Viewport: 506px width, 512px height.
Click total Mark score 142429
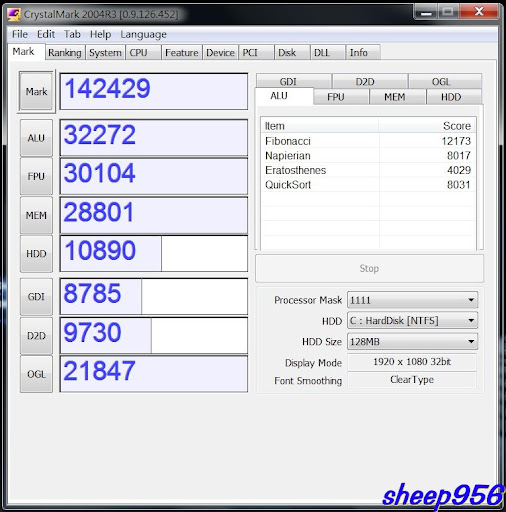pyautogui.click(x=154, y=91)
